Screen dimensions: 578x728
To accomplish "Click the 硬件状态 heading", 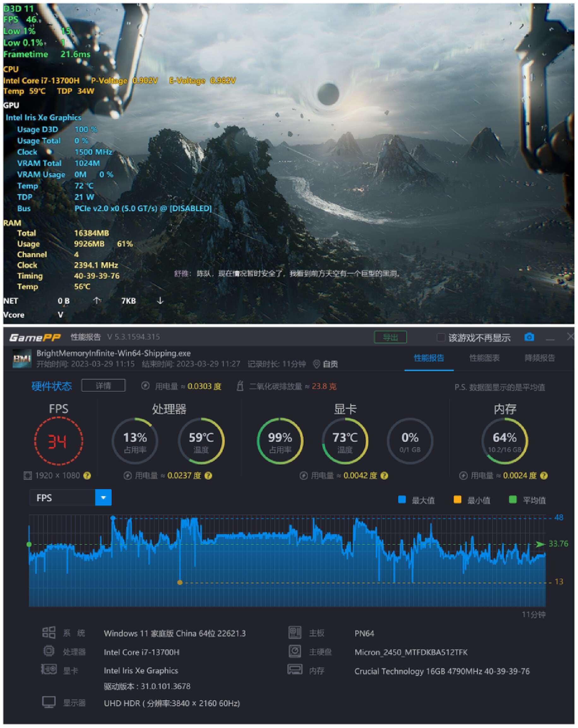I will (x=51, y=386).
